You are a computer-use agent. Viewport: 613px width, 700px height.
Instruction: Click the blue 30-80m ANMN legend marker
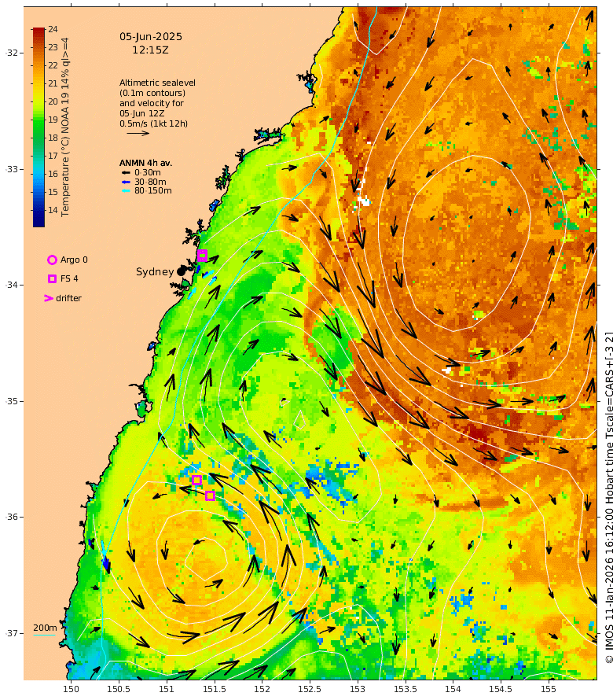tap(126, 182)
